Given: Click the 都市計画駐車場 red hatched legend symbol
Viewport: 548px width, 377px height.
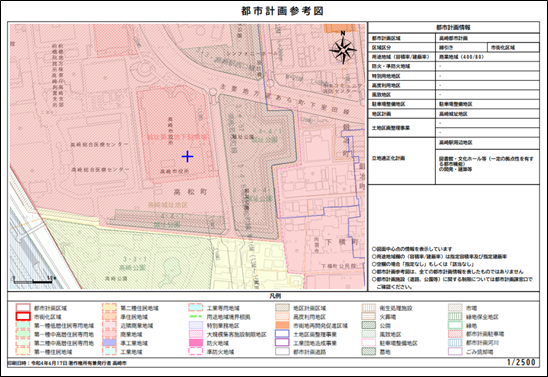Looking at the screenshot, I should pos(455,334).
